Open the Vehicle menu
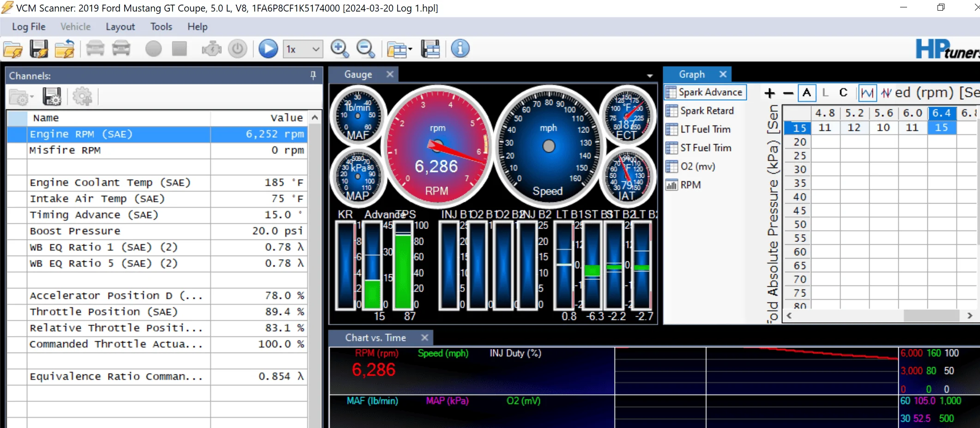Screen dimensions: 980x428 click(75, 27)
